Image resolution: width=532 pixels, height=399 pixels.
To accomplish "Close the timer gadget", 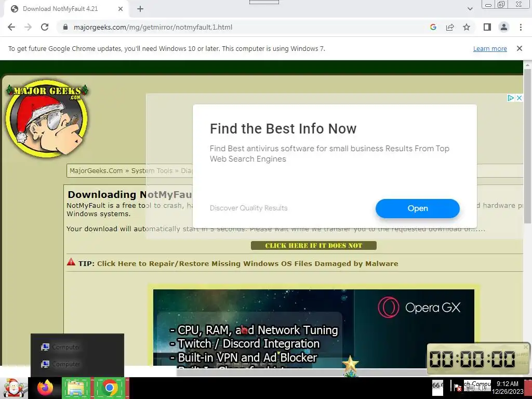I will pyautogui.click(x=526, y=347).
